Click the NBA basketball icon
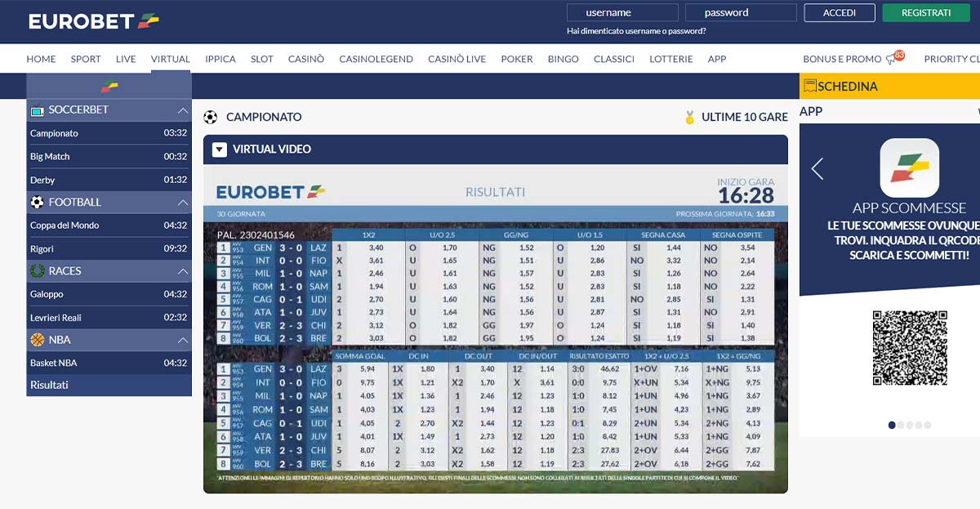The image size is (980, 509). pos(37,340)
